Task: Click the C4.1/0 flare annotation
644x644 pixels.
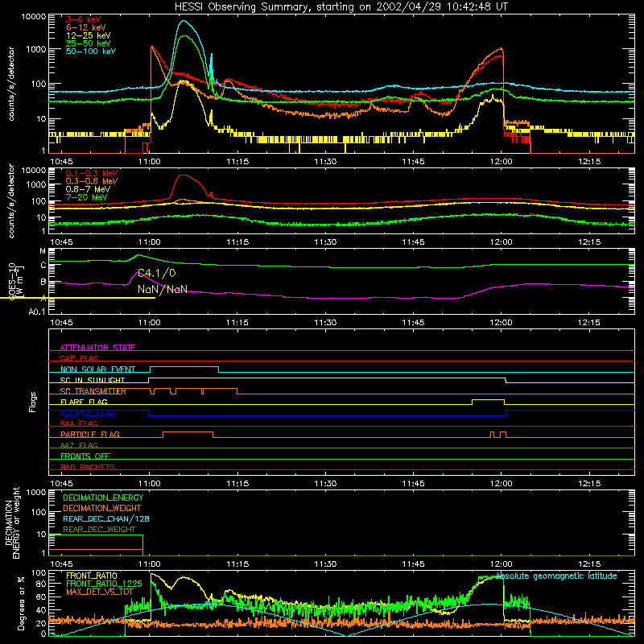Action: pyautogui.click(x=156, y=273)
